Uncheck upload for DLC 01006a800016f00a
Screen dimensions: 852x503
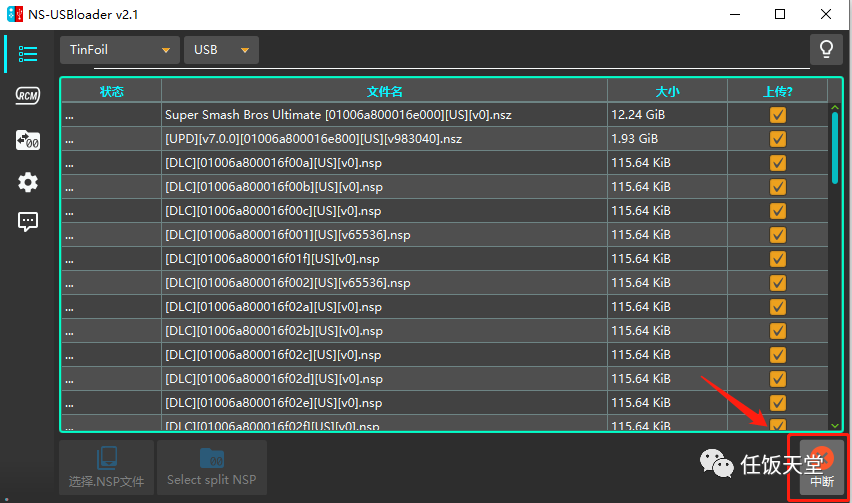778,162
